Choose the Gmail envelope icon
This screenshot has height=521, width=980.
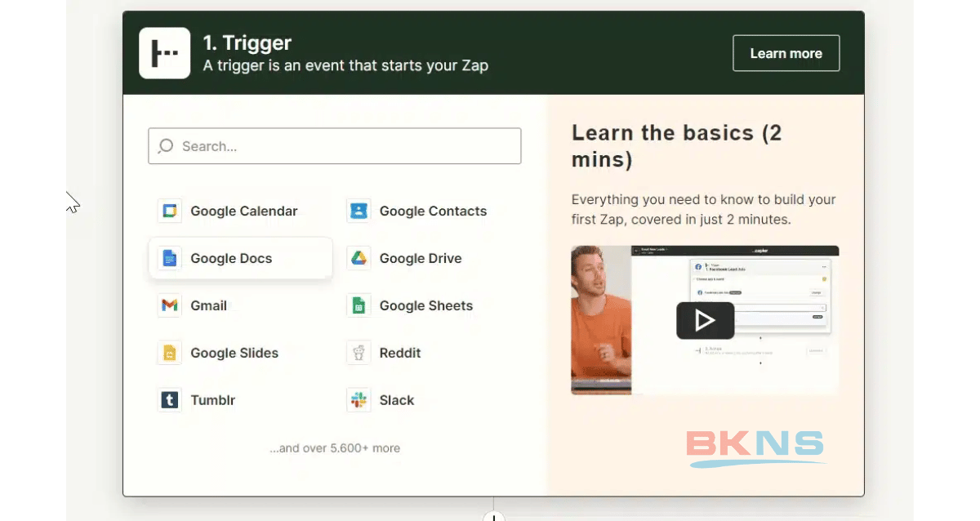pos(170,306)
